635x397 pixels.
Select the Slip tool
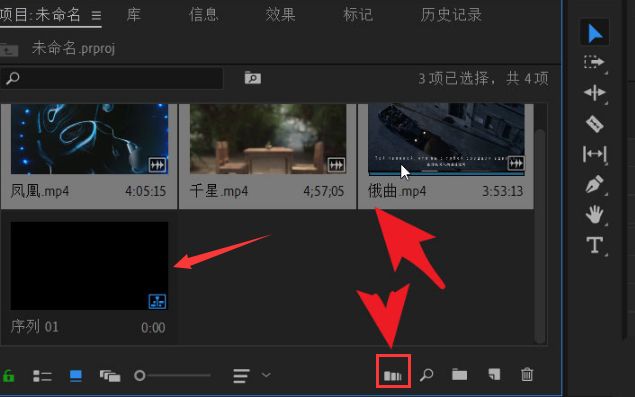(595, 154)
